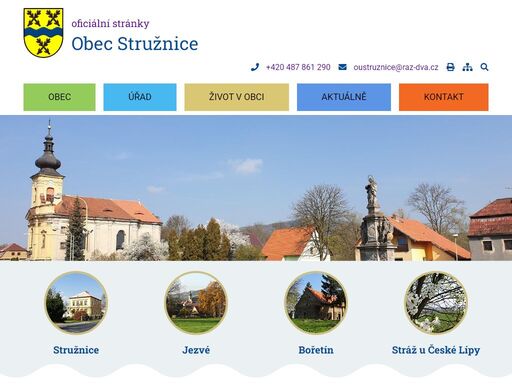Screen dimensions: 512x384
Task: Click the Bořetín circular photo
Action: tap(316, 303)
